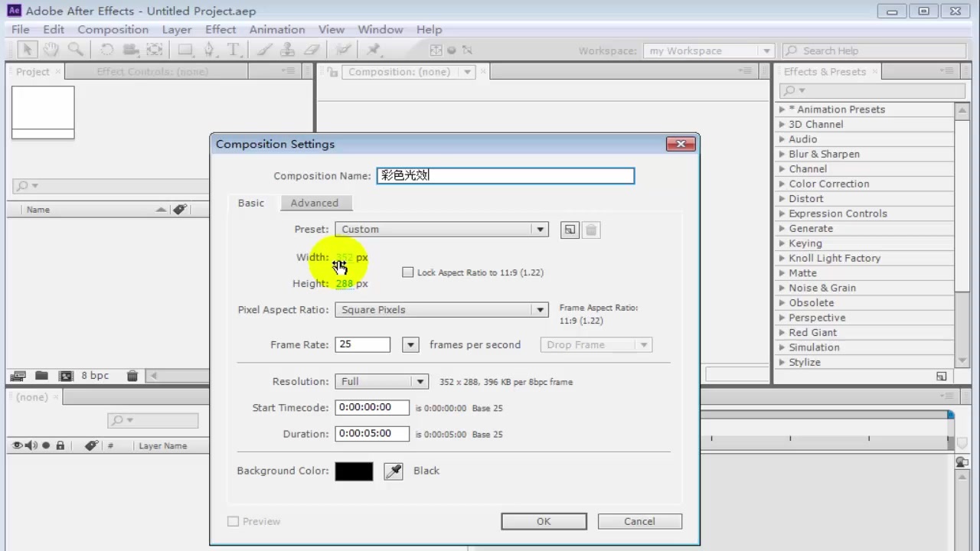Click the black Background Color swatch
The height and width of the screenshot is (551, 980).
point(354,471)
